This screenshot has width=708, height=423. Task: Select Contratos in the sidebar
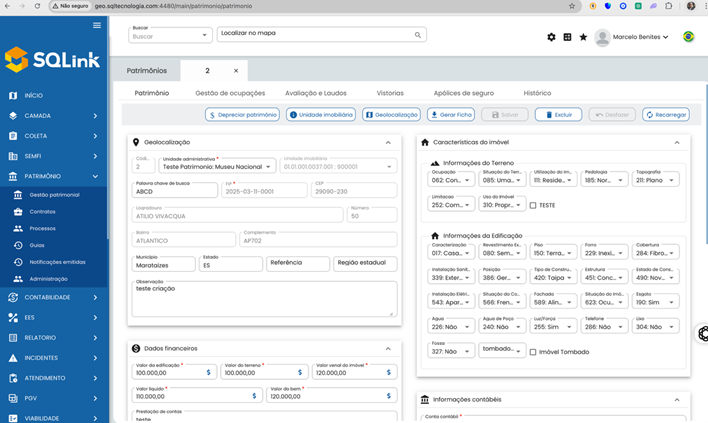(43, 211)
